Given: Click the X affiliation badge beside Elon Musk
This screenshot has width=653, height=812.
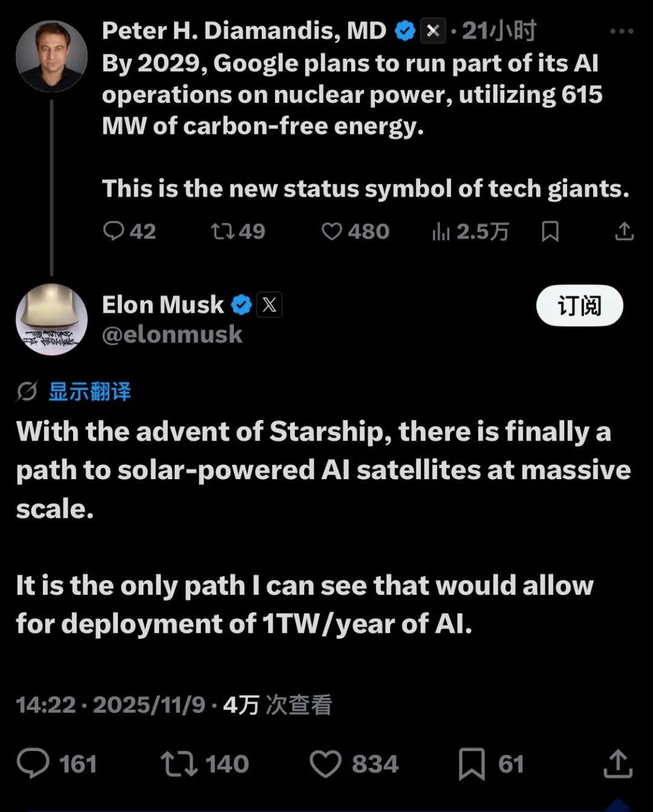Looking at the screenshot, I should click(x=270, y=305).
